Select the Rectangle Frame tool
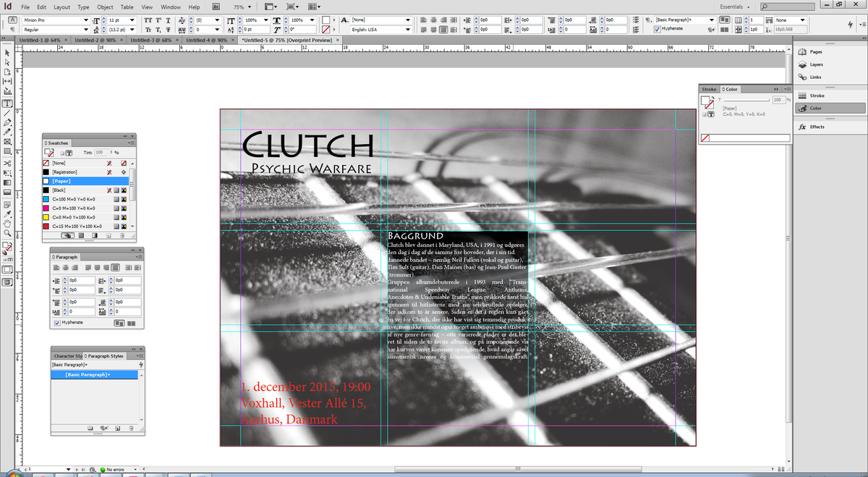Screen dimensions: 868x477 tap(7, 143)
